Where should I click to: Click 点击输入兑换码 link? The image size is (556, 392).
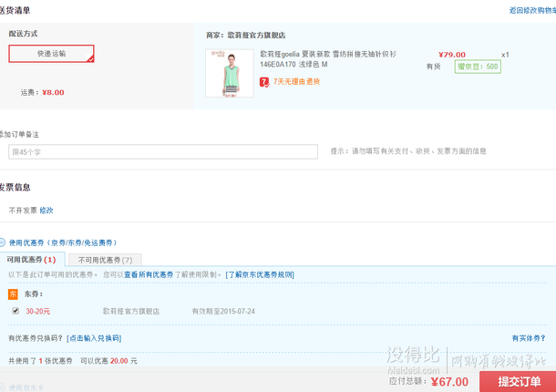tap(89, 338)
